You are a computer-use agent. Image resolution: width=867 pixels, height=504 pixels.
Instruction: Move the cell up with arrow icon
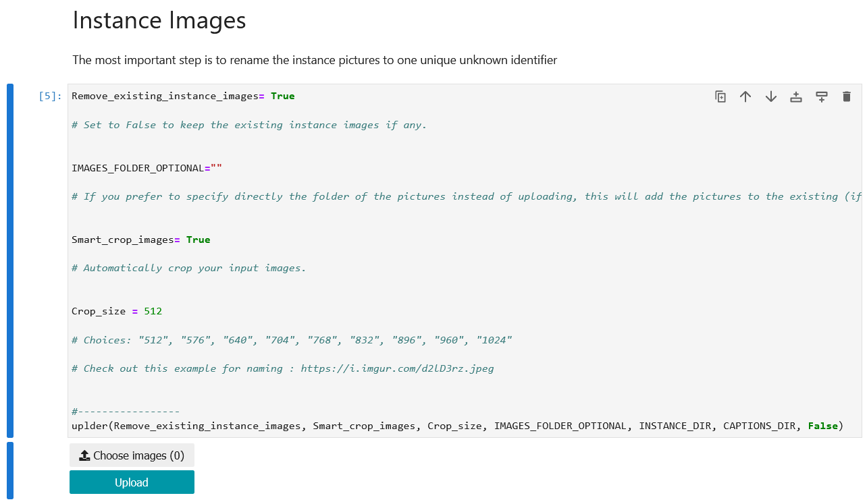pyautogui.click(x=745, y=96)
